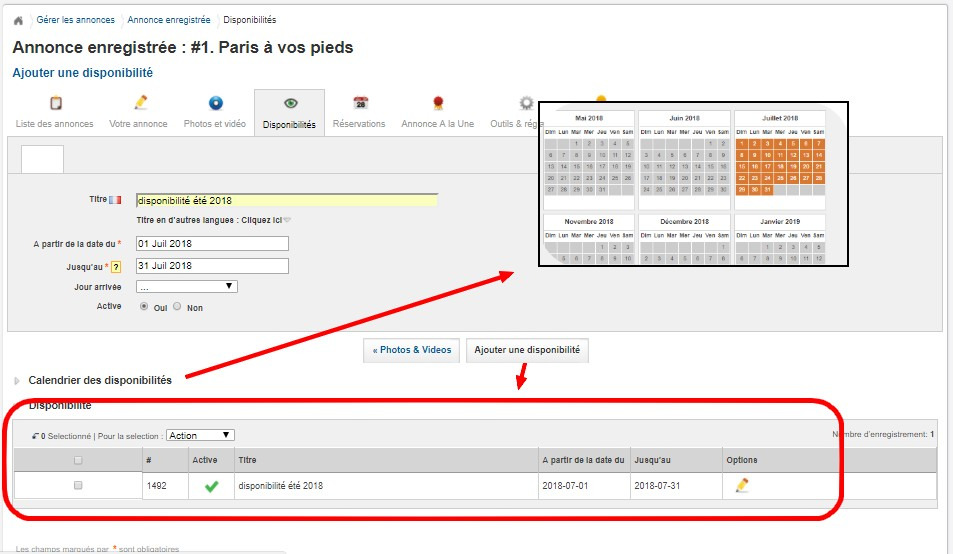This screenshot has width=953, height=554.
Task: Edit record 1492 with pencil icon
Action: click(x=742, y=486)
